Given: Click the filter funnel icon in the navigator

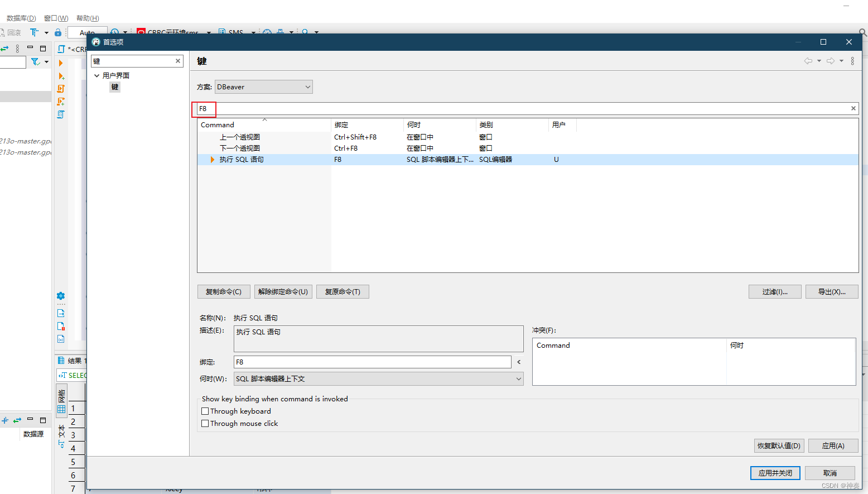Looking at the screenshot, I should click(35, 61).
